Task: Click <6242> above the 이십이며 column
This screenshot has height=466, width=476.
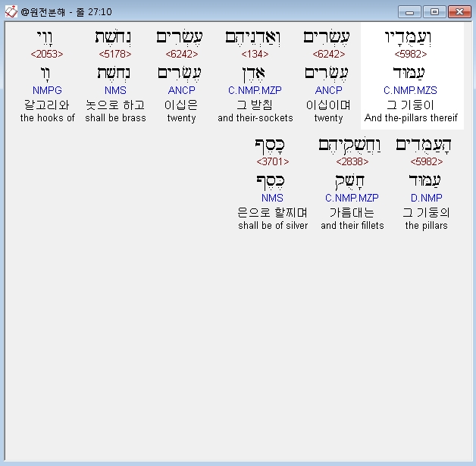Action: tap(329, 54)
